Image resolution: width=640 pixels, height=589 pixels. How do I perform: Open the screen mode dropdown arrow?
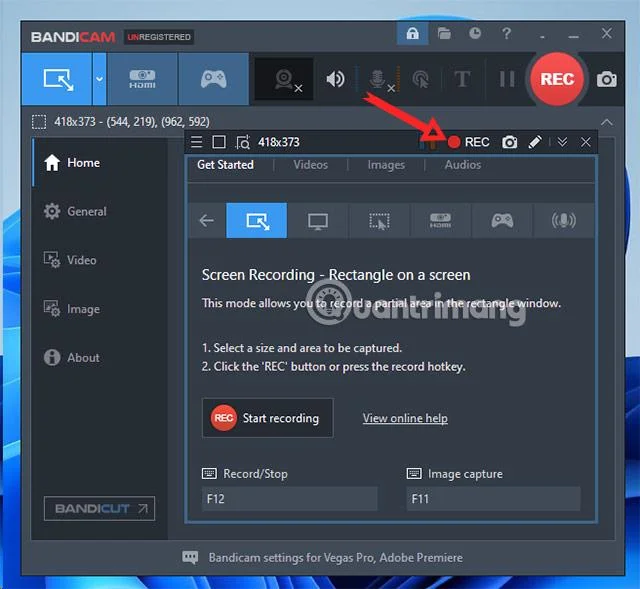[100, 79]
